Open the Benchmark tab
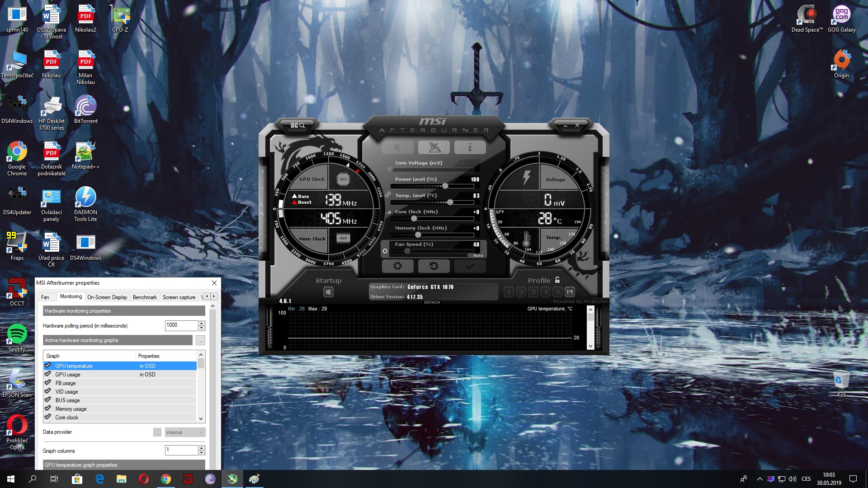 tap(145, 297)
